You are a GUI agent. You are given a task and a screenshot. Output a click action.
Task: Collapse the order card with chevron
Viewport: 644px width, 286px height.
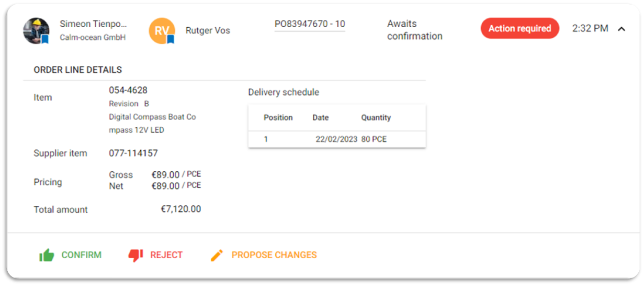622,29
